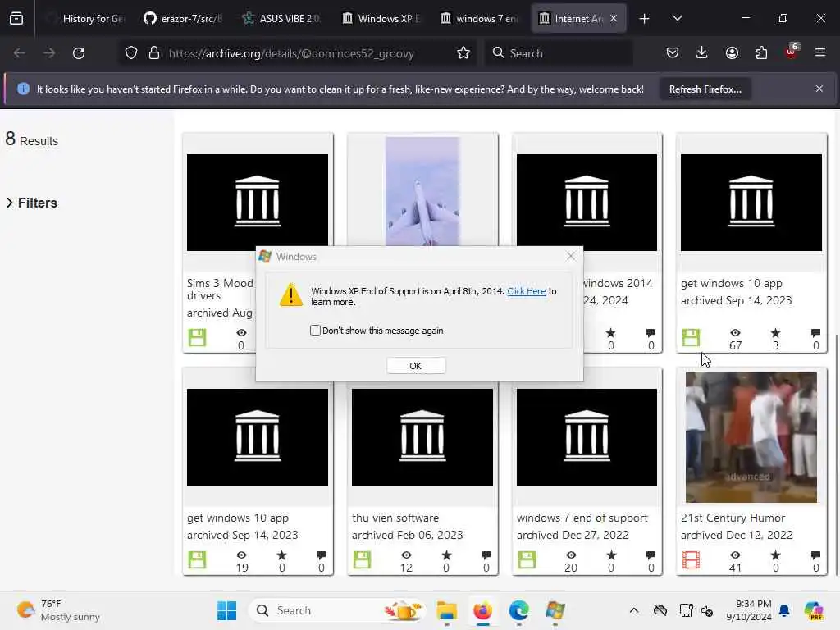Close the Windows dialog with the X
The width and height of the screenshot is (840, 630).
coord(571,257)
